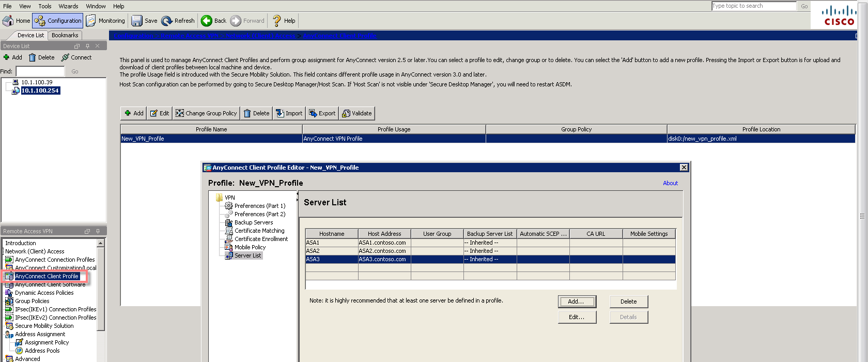This screenshot has width=868, height=362.
Task: Validate the client profile
Action: (x=357, y=113)
